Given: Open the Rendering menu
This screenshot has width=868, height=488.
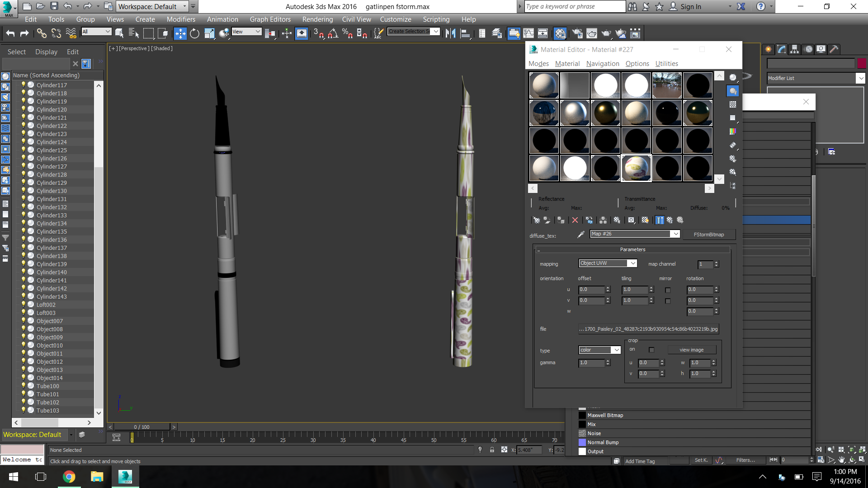Looking at the screenshot, I should tap(317, 19).
